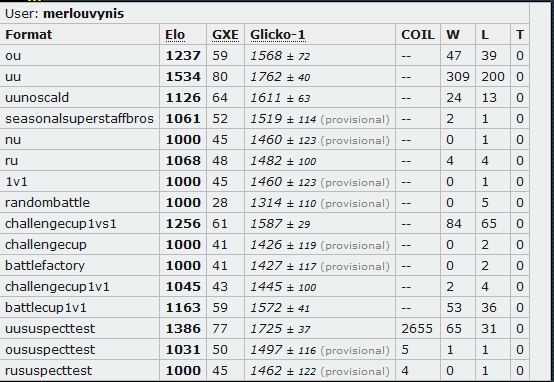Select the challengecup1v1 format name
The height and width of the screenshot is (382, 554).
(x=57, y=287)
